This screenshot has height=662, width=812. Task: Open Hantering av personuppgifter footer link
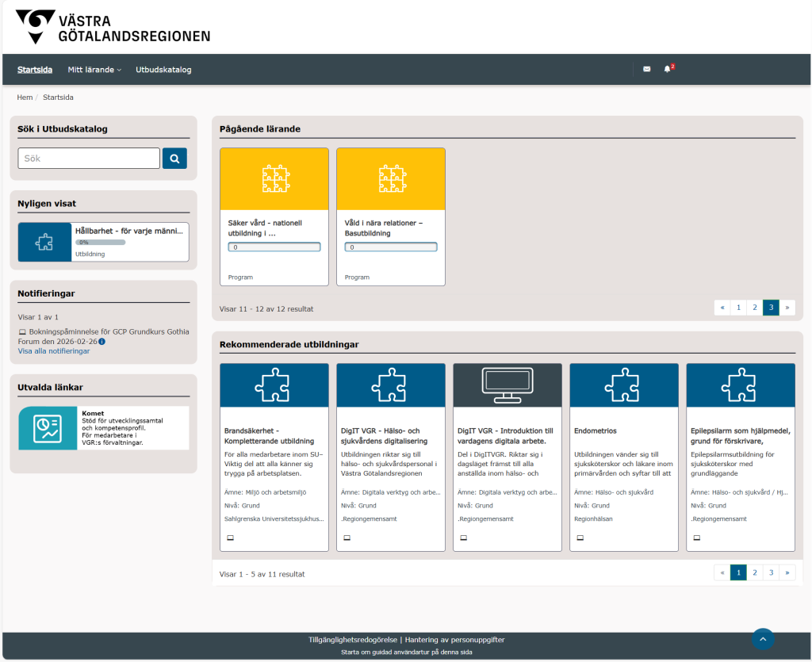pyautogui.click(x=454, y=640)
